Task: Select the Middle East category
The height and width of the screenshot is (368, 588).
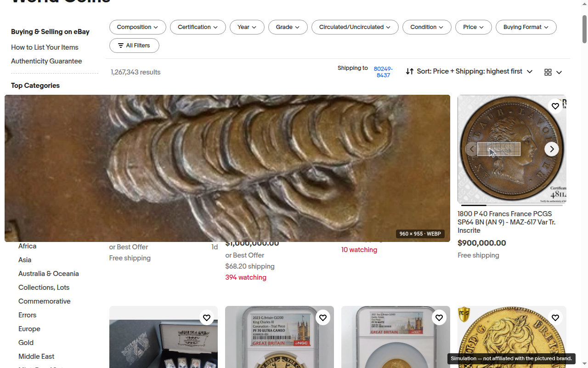Action: [36, 356]
